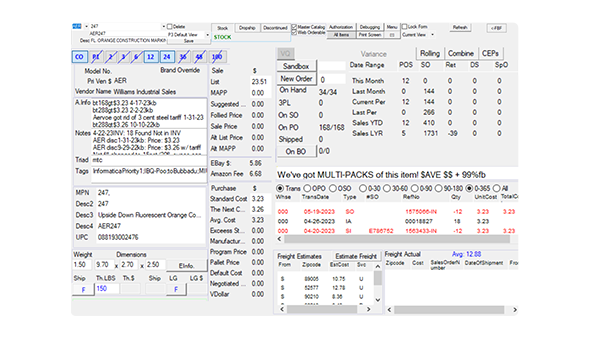590x360 pixels.
Task: Choose the 0-30 date range radio
Action: pyautogui.click(x=363, y=188)
